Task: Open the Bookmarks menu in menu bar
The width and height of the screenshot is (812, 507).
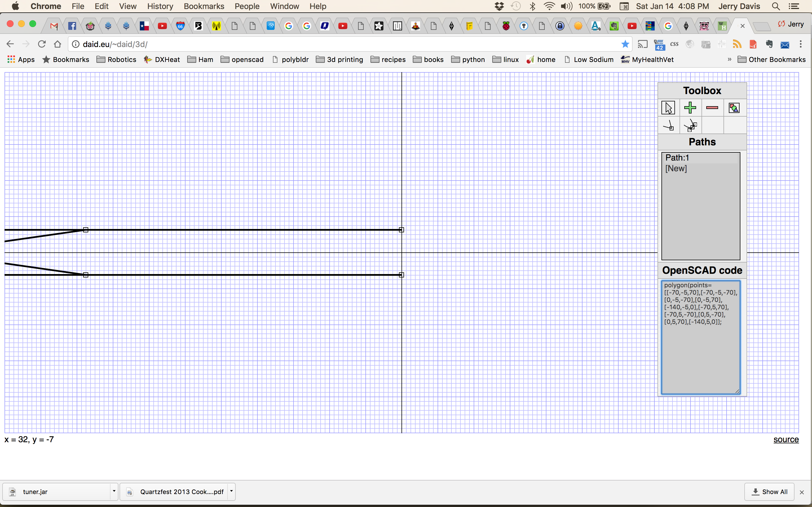Action: (x=204, y=6)
